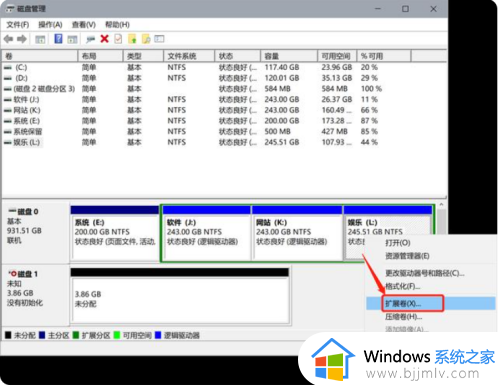Screen dimensions: 500x387
Task: Click the Back arrow toolbar icon
Action: point(9,39)
